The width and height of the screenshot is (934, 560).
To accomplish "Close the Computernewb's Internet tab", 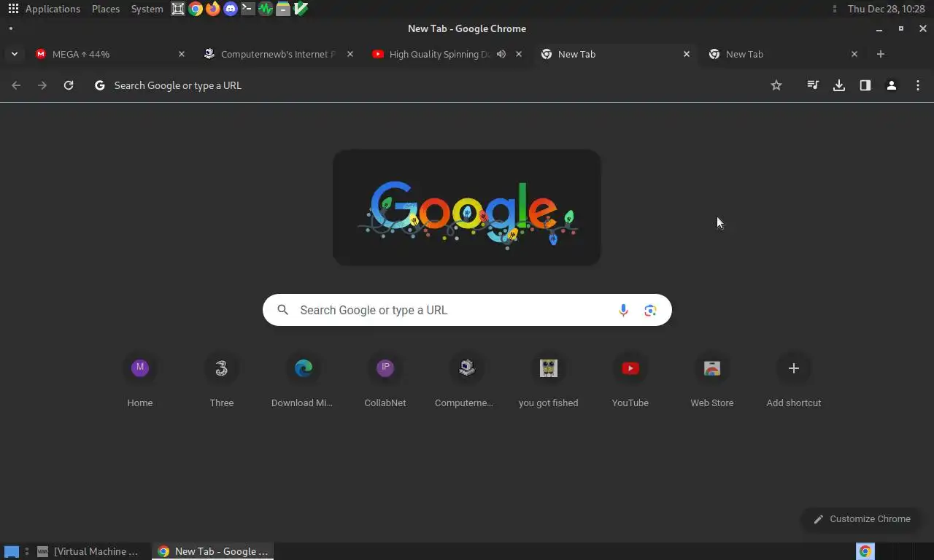I will tap(350, 54).
